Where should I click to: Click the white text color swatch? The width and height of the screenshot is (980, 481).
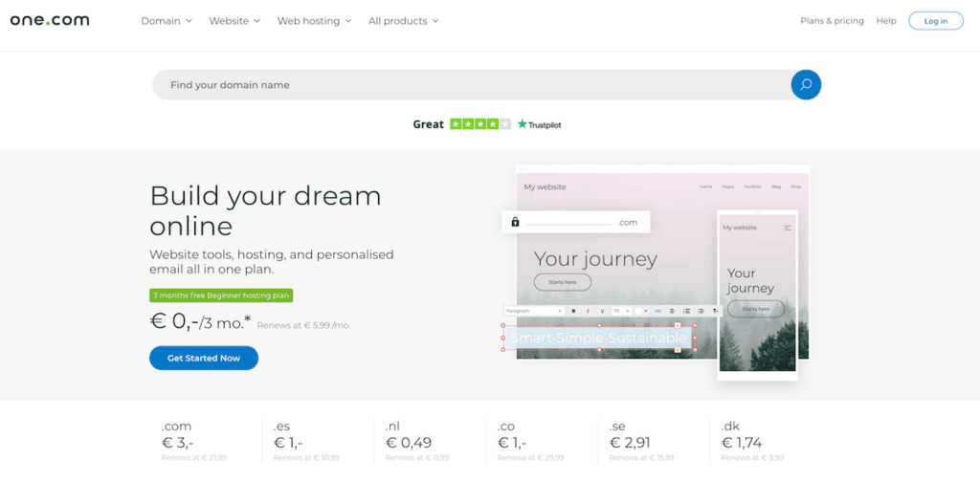tap(638, 311)
